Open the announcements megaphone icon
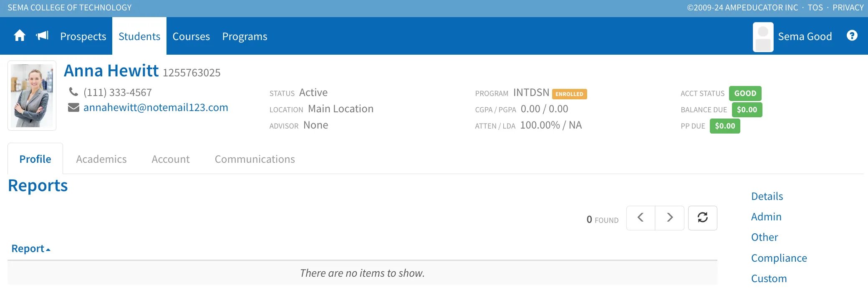Screen dimensions: 868x293 (42, 36)
